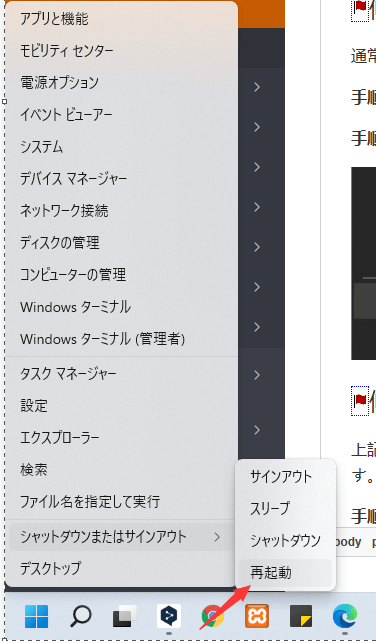Image resolution: width=376 pixels, height=641 pixels.
Task: Launch Windows ターミナル (non-admin)
Action: coord(121,307)
